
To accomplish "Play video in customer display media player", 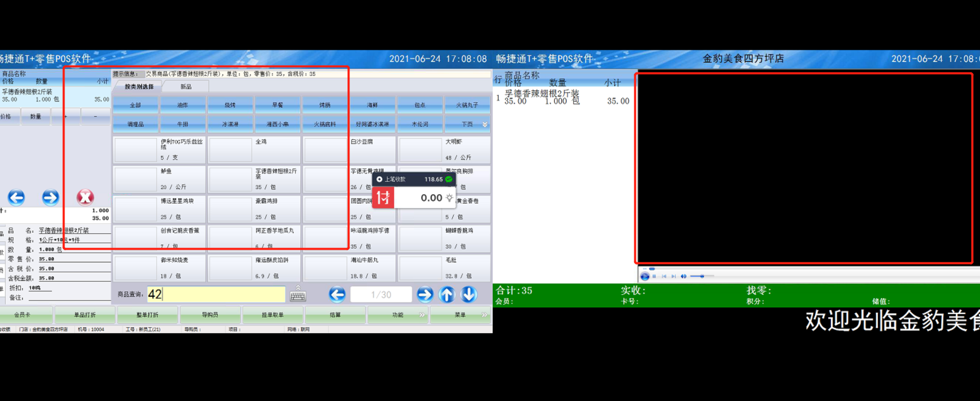I will pos(645,276).
